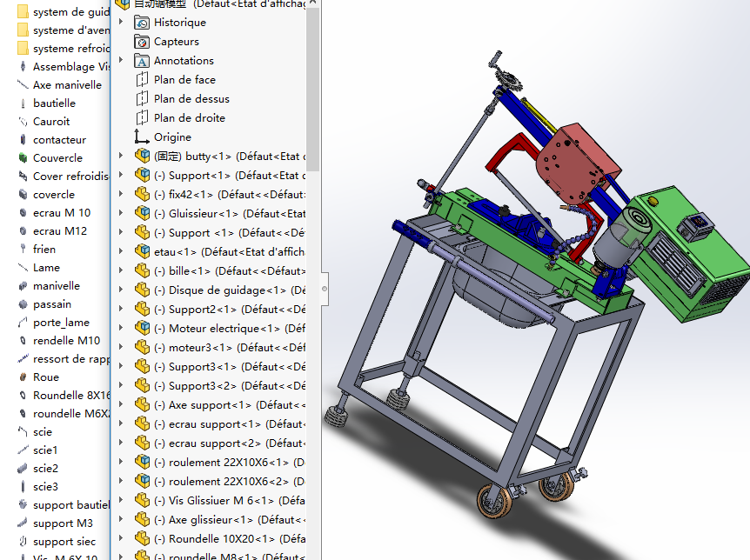Expand the Support2<1> tree node
This screenshot has width=750, height=560.
click(121, 309)
